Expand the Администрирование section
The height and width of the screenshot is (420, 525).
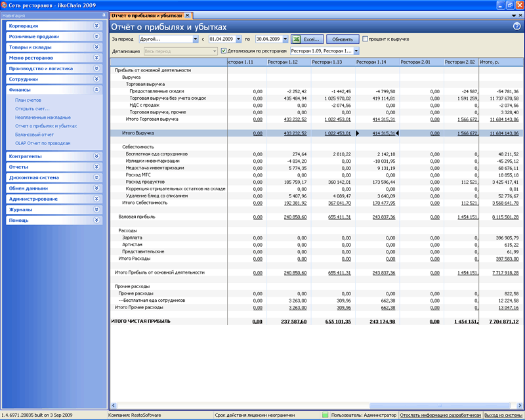click(x=96, y=199)
